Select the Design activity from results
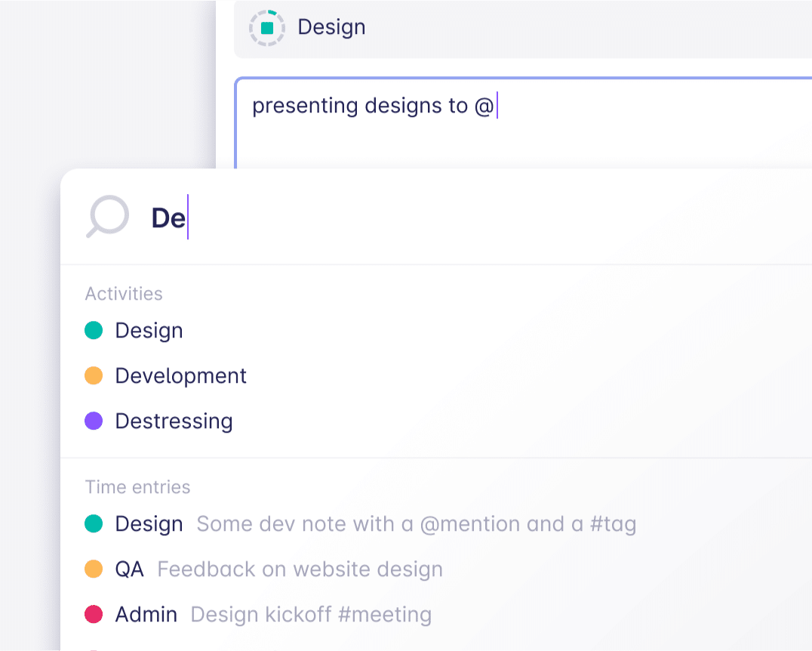Screen dimensions: 812x651 pyautogui.click(x=149, y=331)
